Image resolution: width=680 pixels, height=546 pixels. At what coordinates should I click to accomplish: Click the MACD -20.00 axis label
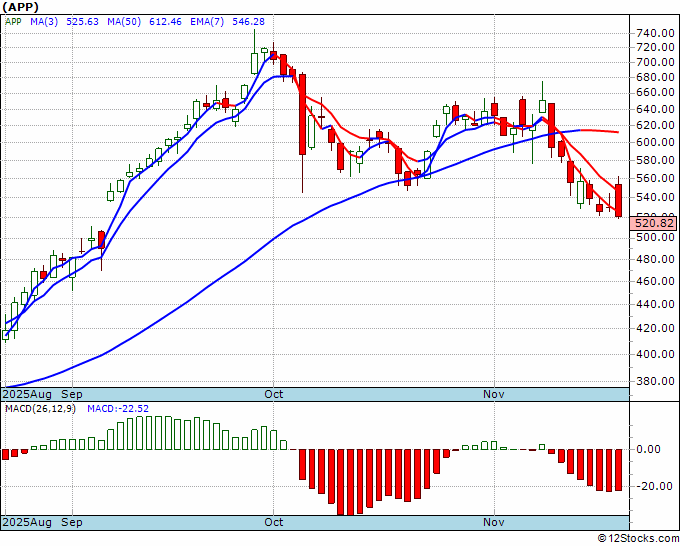pyautogui.click(x=655, y=487)
